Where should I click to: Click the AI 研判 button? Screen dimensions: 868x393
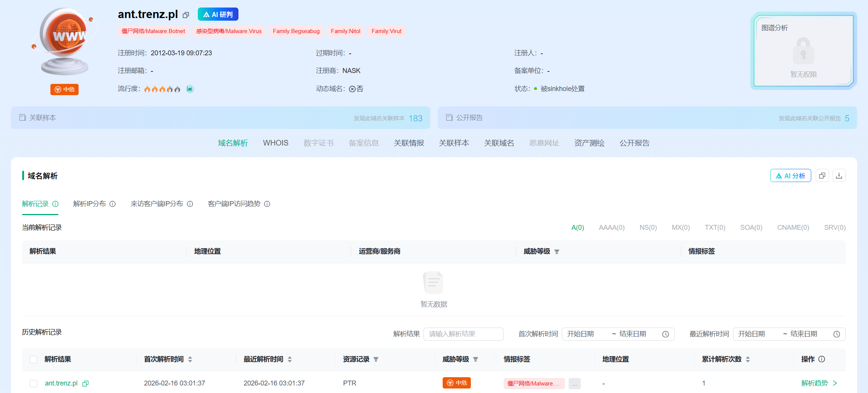click(218, 14)
